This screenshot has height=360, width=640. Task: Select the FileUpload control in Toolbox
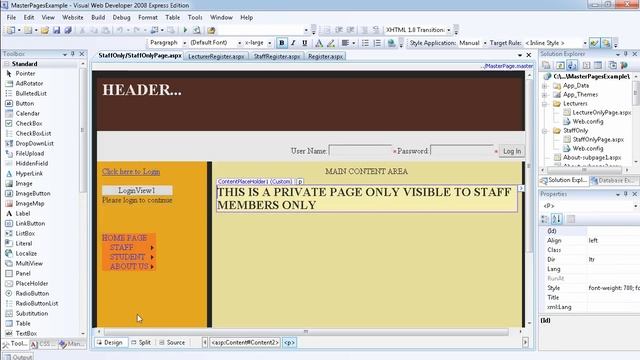[x=29, y=153]
